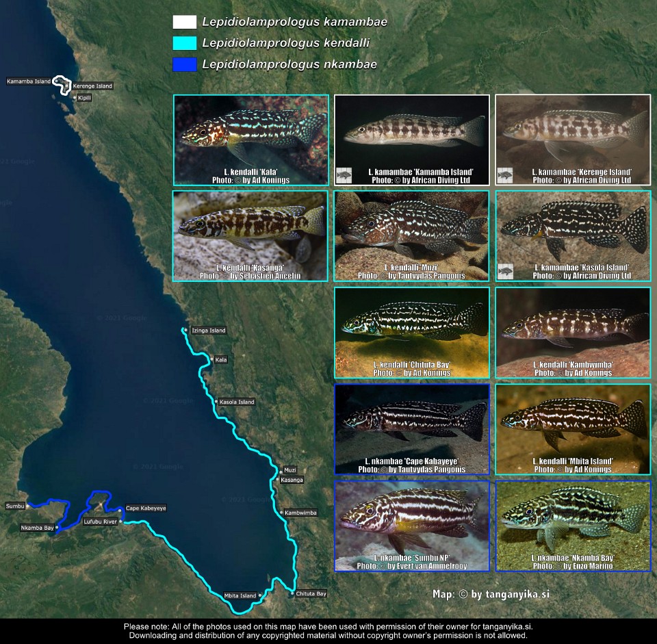
Task: Open the L. kendalli 'Kala' fish photo
Action: tap(251, 140)
